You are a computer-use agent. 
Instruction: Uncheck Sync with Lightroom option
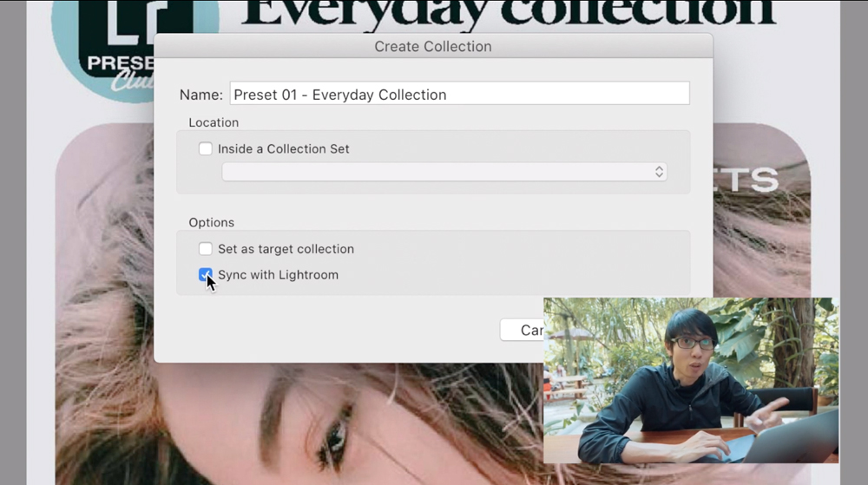coord(206,275)
